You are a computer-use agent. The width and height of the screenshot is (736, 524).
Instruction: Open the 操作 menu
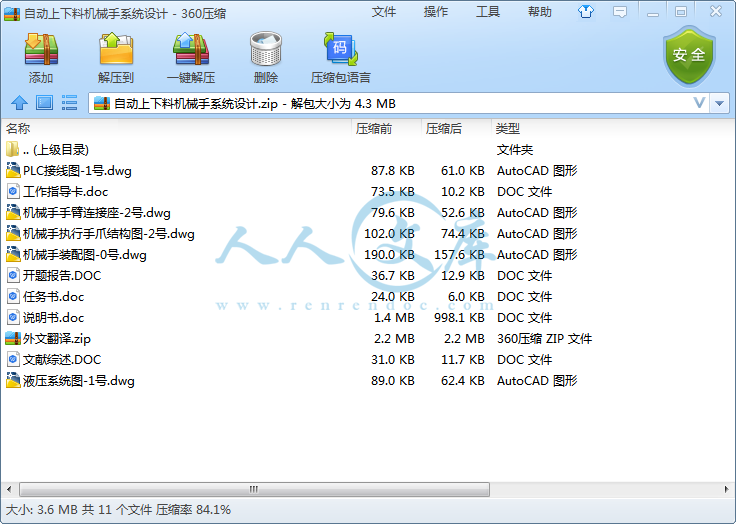[436, 12]
